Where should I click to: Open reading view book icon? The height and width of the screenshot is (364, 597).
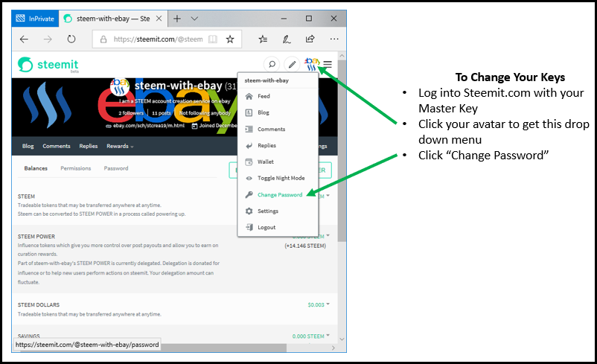213,39
